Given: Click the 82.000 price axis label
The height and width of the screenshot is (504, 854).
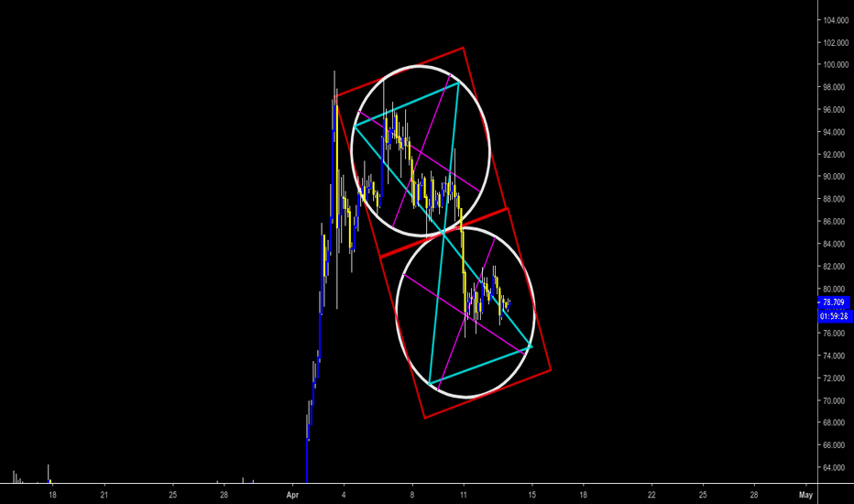Looking at the screenshot, I should point(836,266).
